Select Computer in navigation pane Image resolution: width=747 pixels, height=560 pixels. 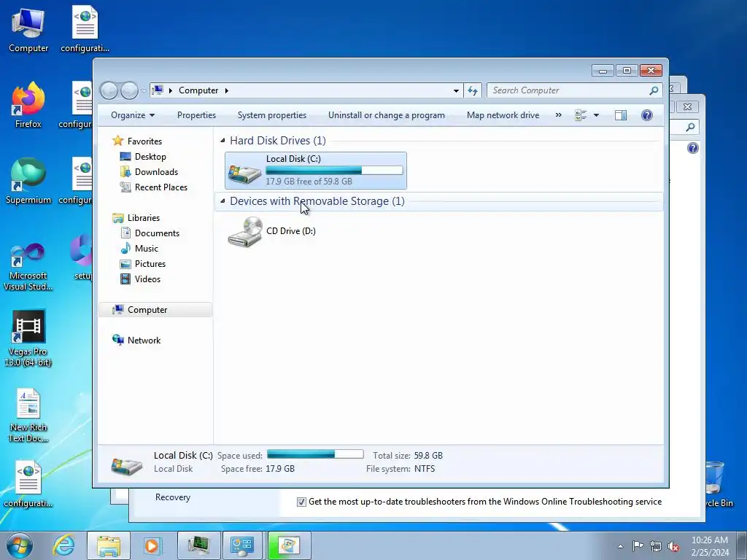pyautogui.click(x=155, y=309)
